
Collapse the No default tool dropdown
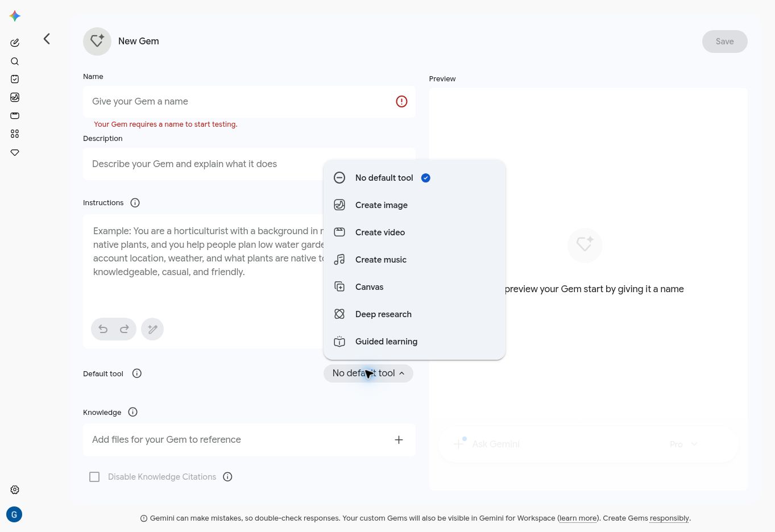(x=368, y=373)
